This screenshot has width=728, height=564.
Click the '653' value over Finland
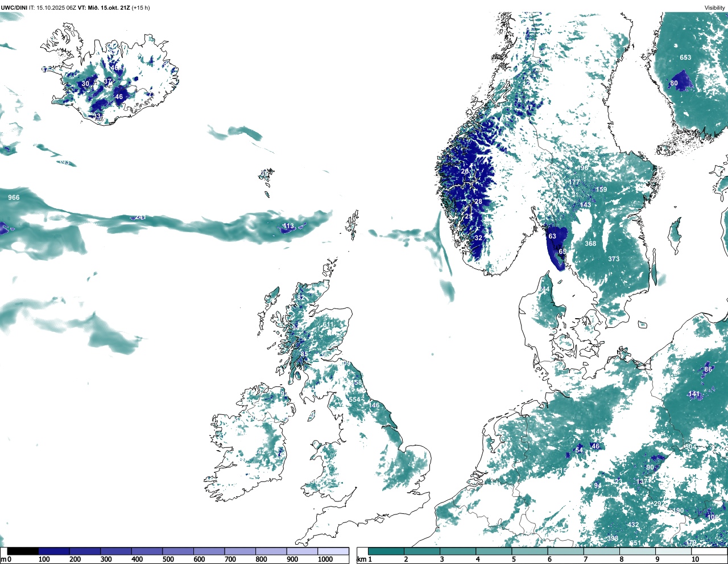(685, 57)
